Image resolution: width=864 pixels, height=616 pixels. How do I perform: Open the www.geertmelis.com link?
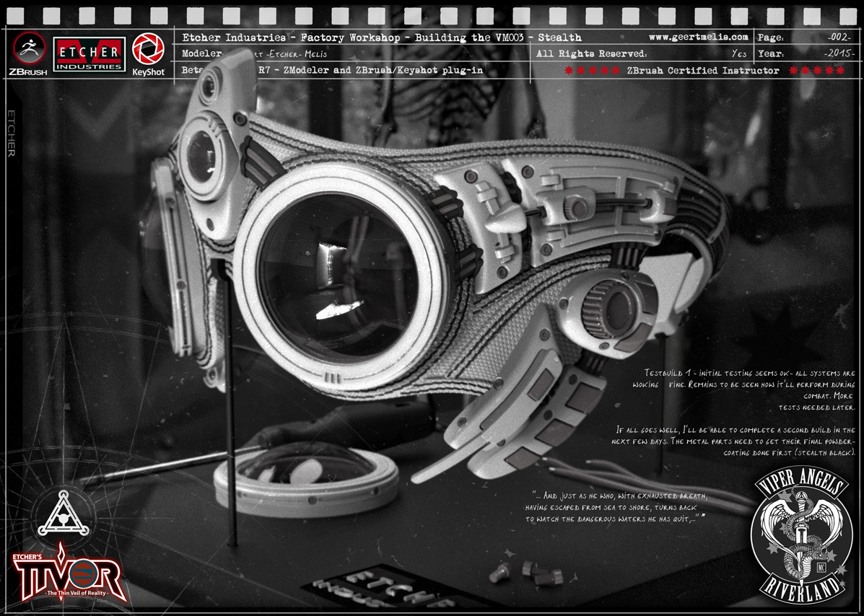click(x=698, y=37)
